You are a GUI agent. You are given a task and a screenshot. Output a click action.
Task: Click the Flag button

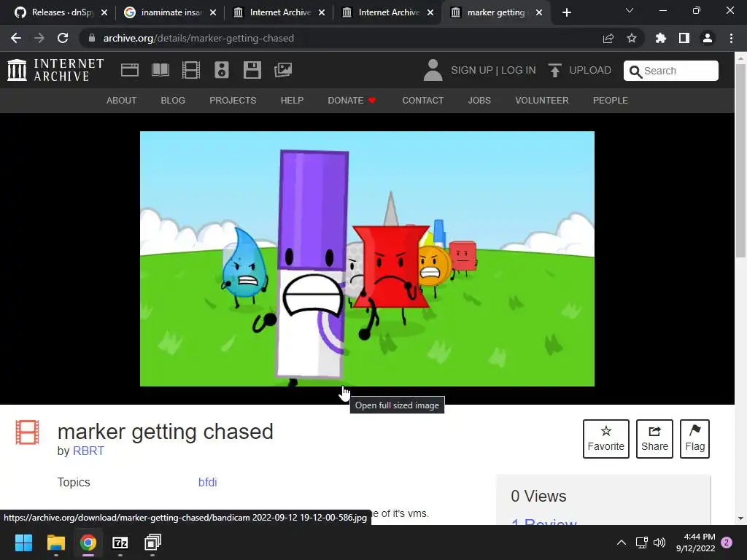pos(695,439)
